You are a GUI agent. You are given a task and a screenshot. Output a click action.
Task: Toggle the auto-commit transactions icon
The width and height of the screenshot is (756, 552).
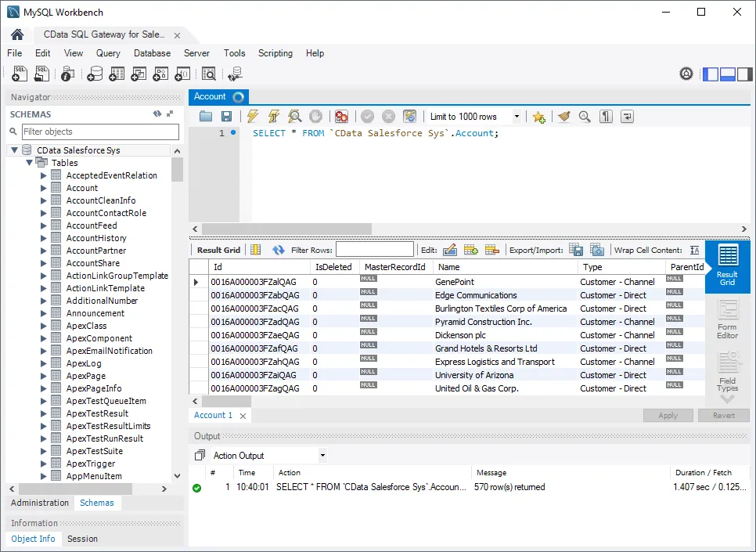click(409, 116)
